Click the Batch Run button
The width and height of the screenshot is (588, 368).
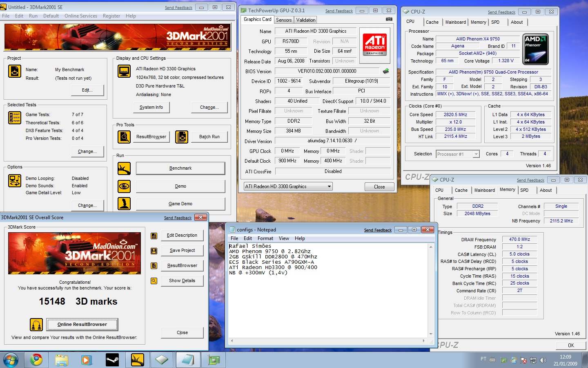click(209, 137)
